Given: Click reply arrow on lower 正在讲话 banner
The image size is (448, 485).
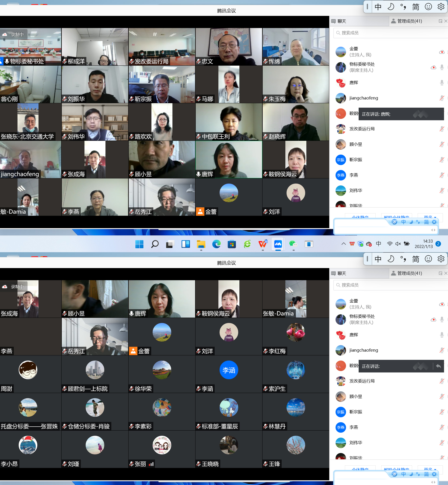Looking at the screenshot, I should point(438,366).
